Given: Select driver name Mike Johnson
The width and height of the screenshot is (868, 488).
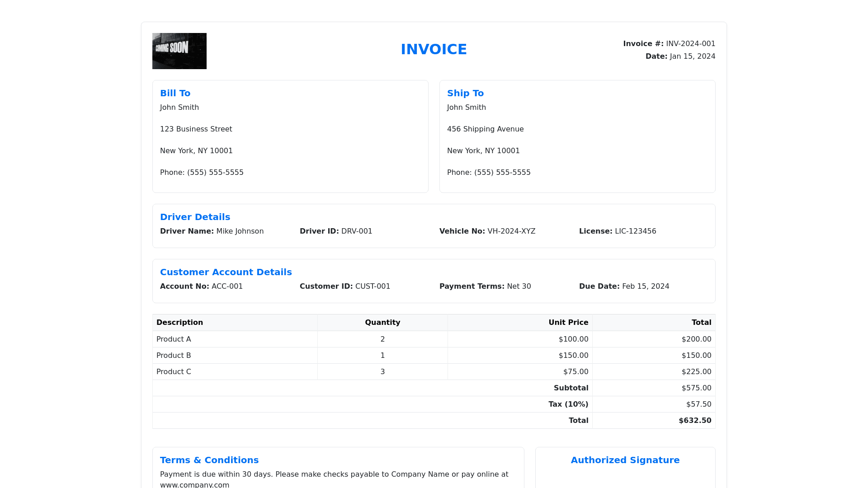Looking at the screenshot, I should tap(240, 231).
